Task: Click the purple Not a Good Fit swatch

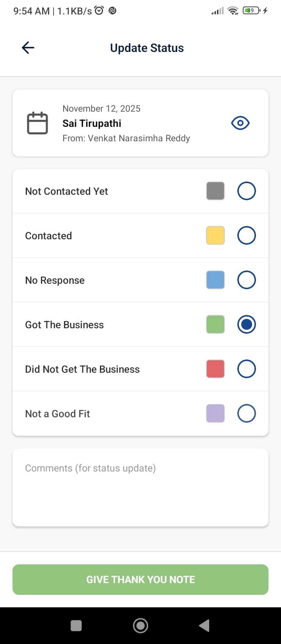Action: [x=215, y=414]
